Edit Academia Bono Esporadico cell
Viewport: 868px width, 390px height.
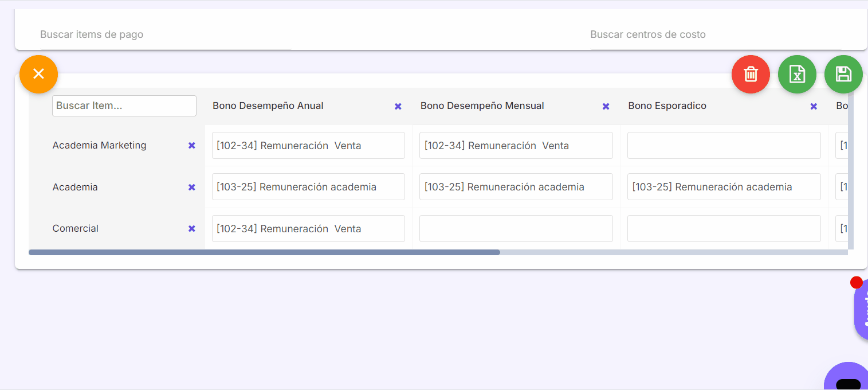pyautogui.click(x=724, y=187)
